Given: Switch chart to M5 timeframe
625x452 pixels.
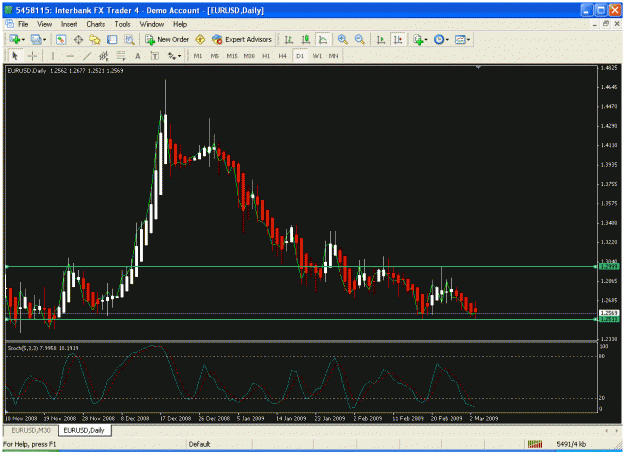Looking at the screenshot, I should coord(215,56).
